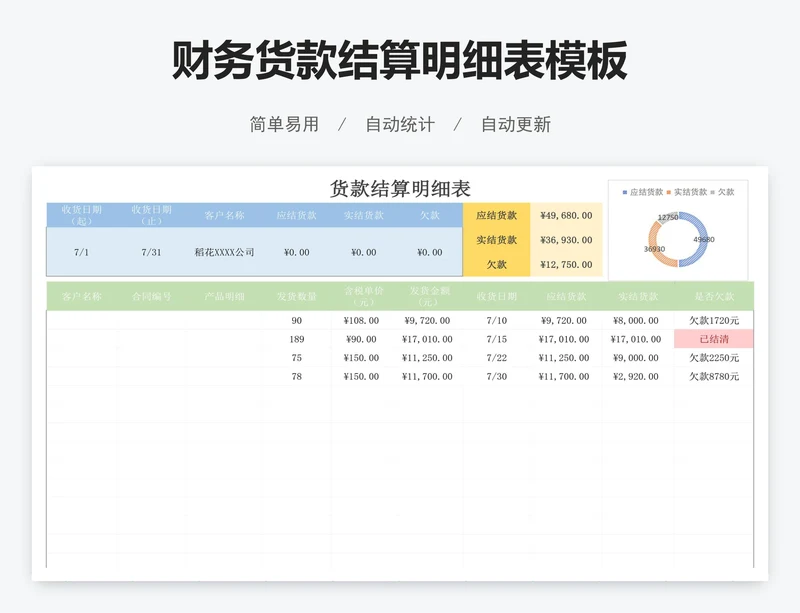800x613 pixels.
Task: Click the customer cell 稻花XXXX公司
Action: click(x=224, y=252)
